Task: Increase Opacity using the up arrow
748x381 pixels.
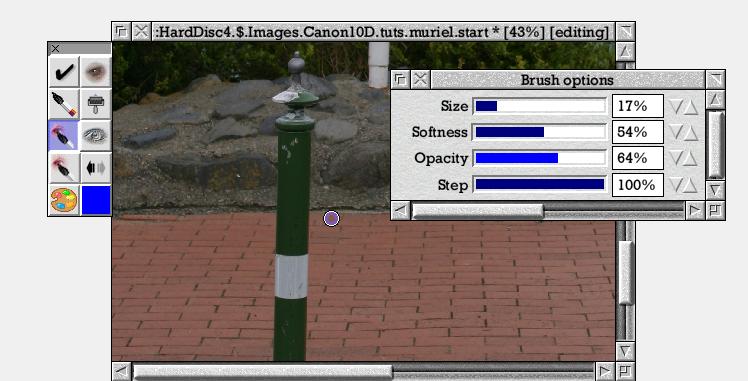Action: (x=691, y=158)
